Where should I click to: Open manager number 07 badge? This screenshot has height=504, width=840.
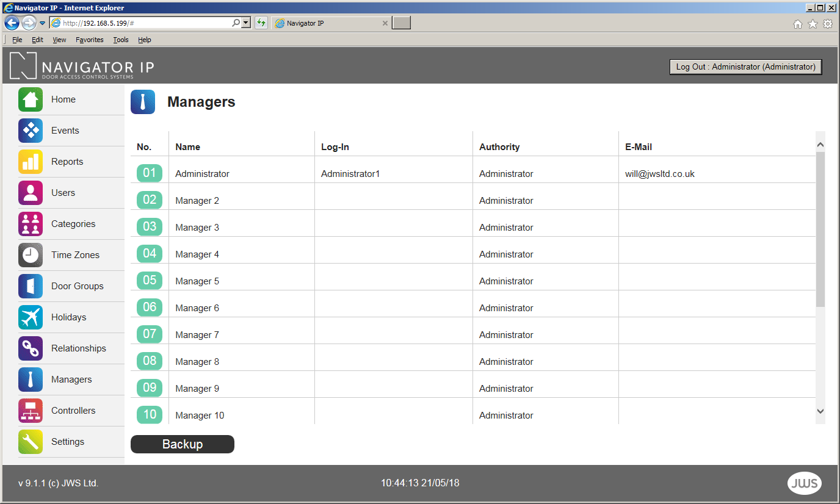(150, 334)
